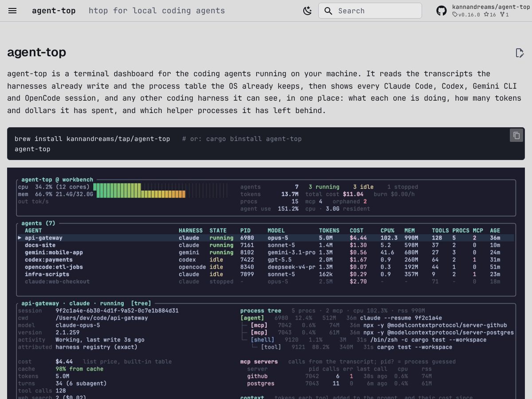
Task: Click the stars count 16
Action: 490,15
